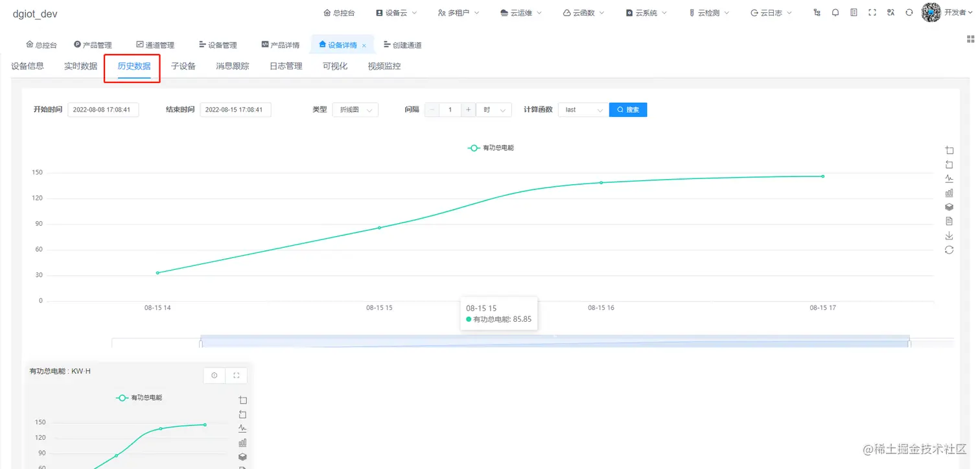The height and width of the screenshot is (469, 980).
Task: Switch main chart to bar chart view
Action: click(949, 193)
